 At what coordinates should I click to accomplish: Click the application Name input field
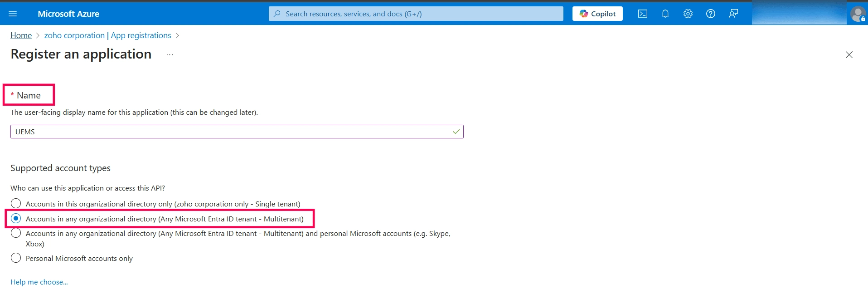click(x=237, y=132)
